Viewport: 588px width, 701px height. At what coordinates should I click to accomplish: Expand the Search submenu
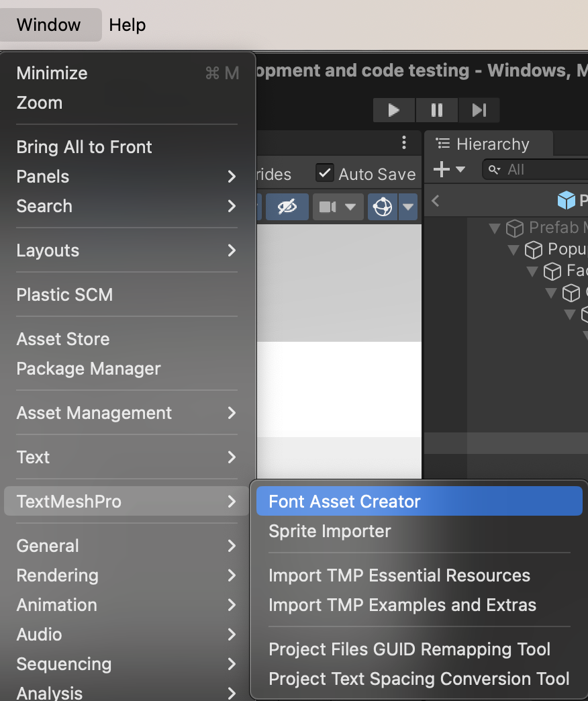click(128, 206)
